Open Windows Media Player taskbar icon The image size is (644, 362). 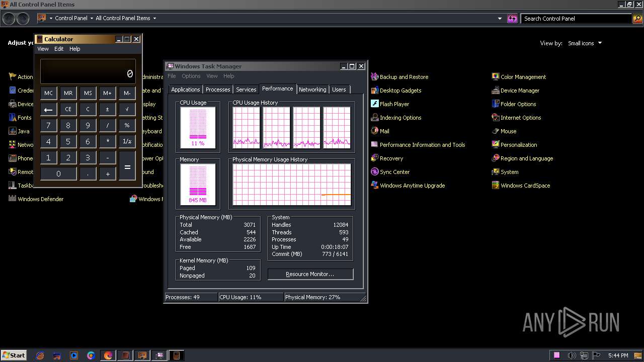point(74,355)
